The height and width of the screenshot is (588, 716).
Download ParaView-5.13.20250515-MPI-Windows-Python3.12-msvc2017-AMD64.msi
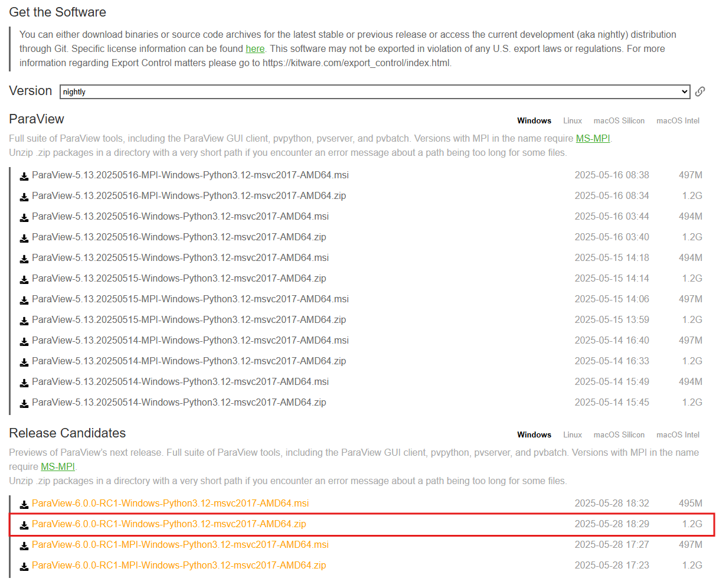coord(190,299)
